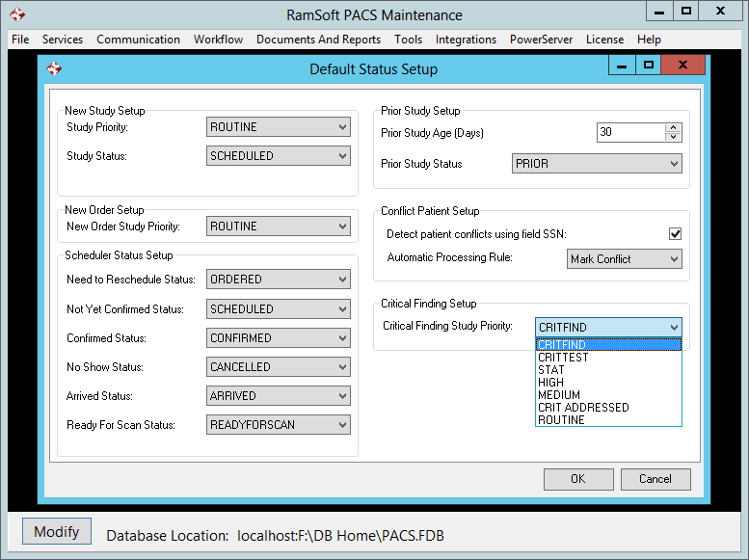Open the Integrations menu
749x560 pixels.
[466, 40]
